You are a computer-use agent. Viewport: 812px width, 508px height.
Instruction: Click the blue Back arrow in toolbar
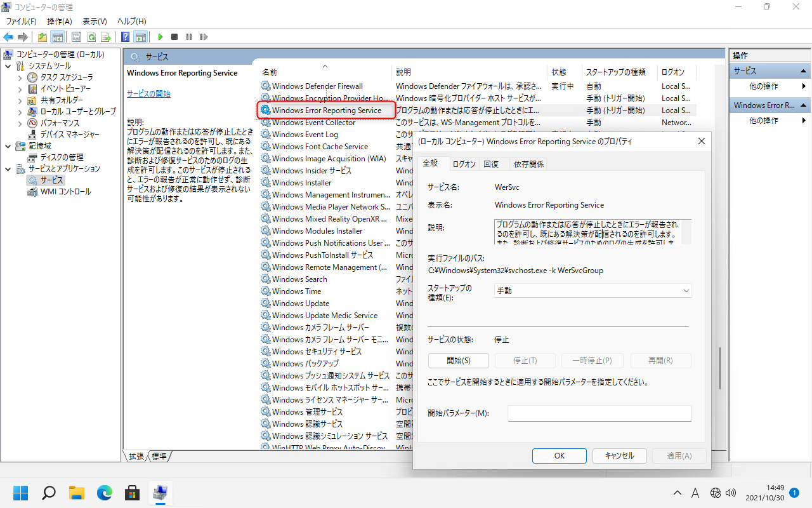(x=9, y=37)
